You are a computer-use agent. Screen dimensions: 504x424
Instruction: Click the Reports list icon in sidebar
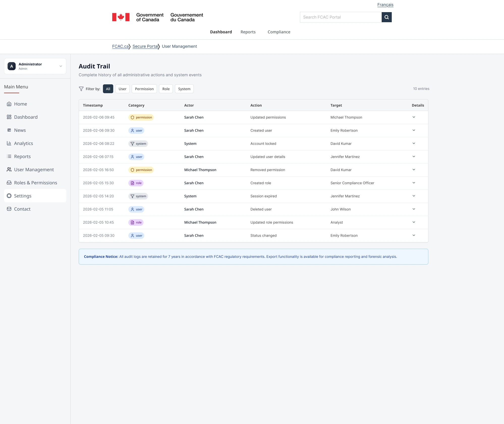(9, 156)
